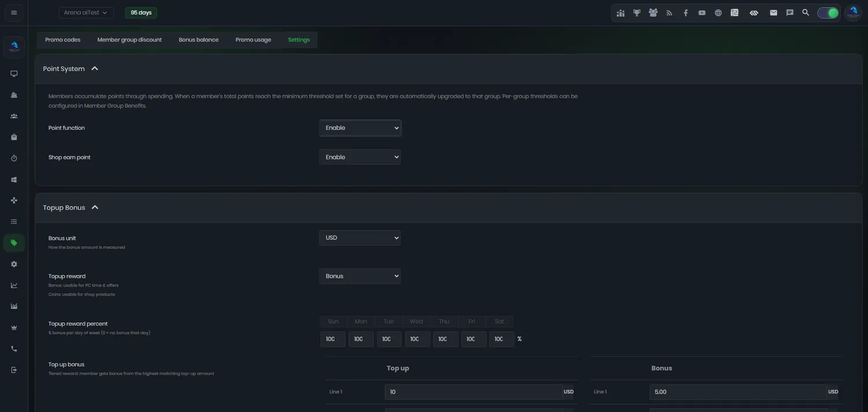Click the Bonus column header

661,368
